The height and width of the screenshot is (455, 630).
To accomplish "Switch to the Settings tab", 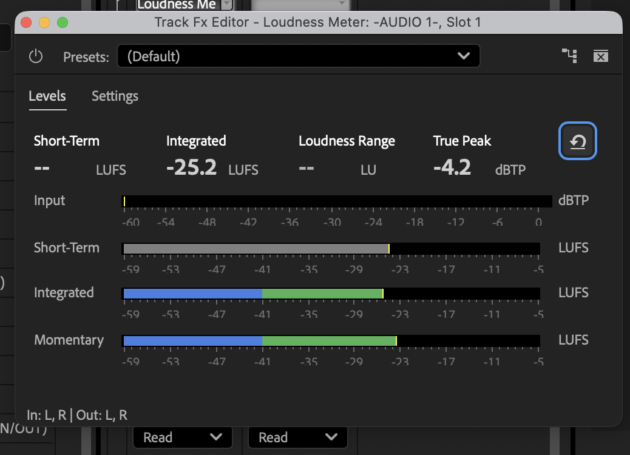I will coord(115,96).
